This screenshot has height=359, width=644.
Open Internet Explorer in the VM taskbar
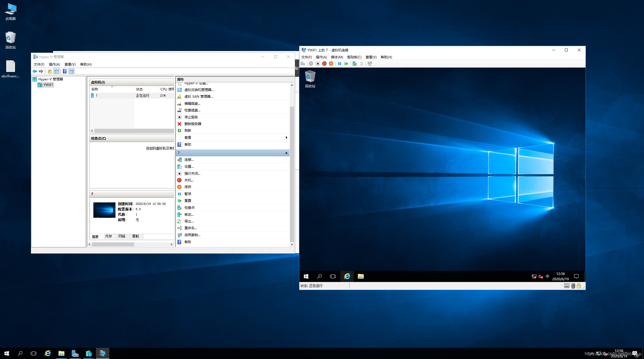click(x=347, y=276)
